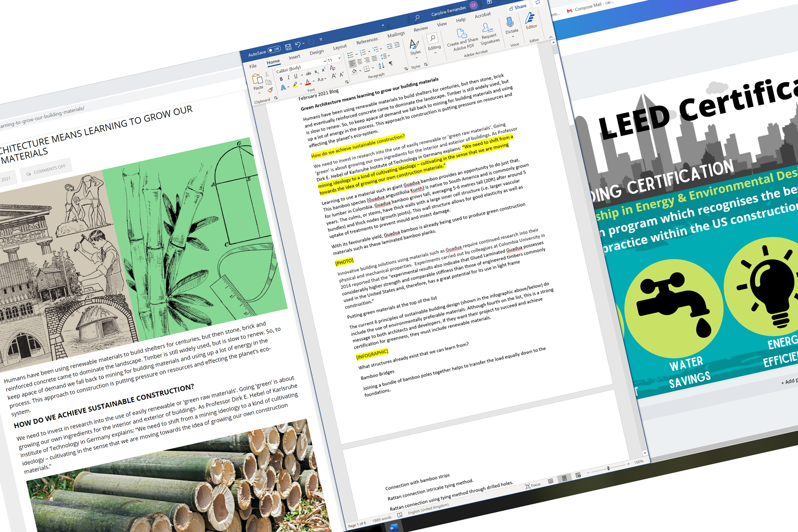Open the Editor pen icon
Viewport: 798px width, 532px height.
click(530, 18)
